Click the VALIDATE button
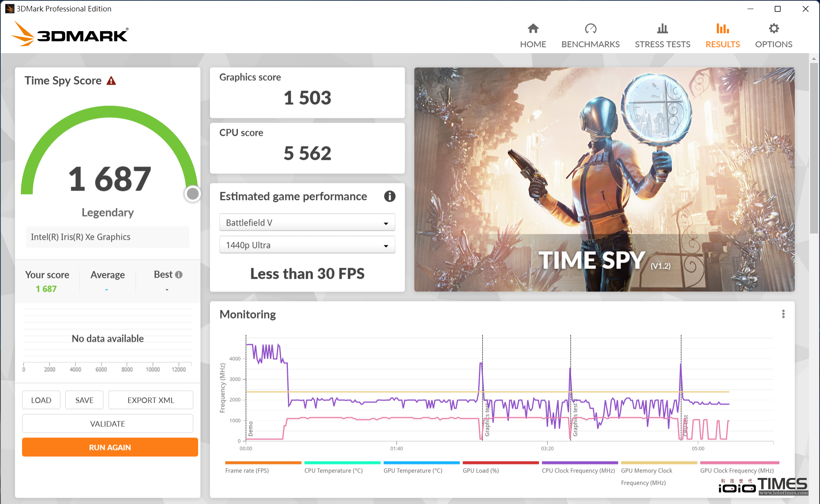Viewport: 820px width, 504px height. (108, 424)
